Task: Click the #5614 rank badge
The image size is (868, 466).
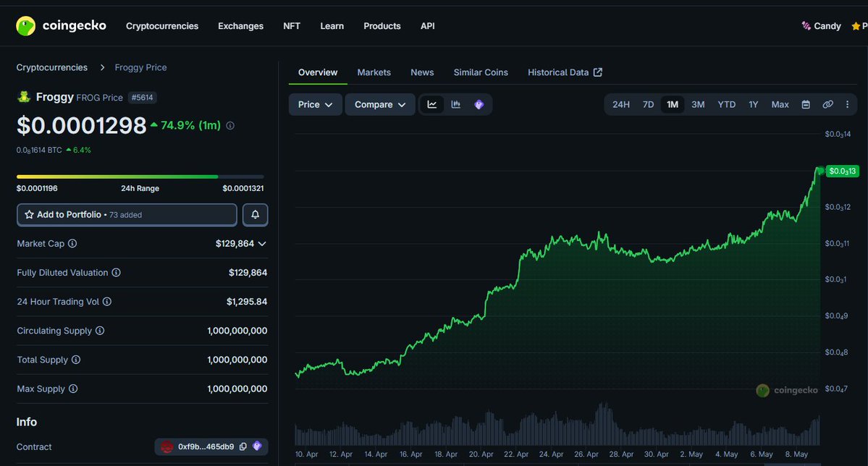Action: click(x=143, y=98)
